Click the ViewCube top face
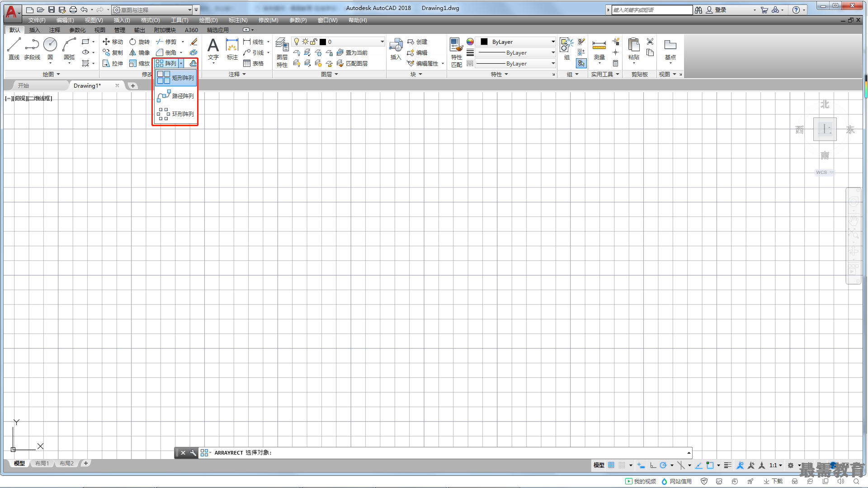The height and width of the screenshot is (488, 868). point(825,129)
